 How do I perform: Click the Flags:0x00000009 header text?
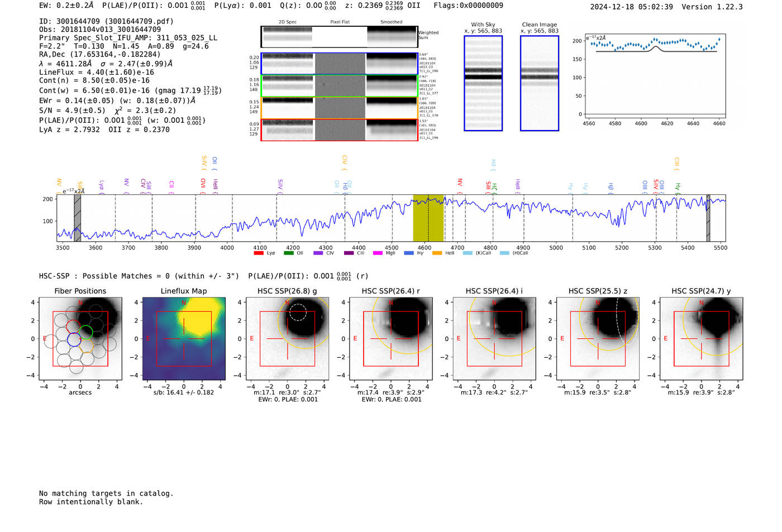coord(468,5)
